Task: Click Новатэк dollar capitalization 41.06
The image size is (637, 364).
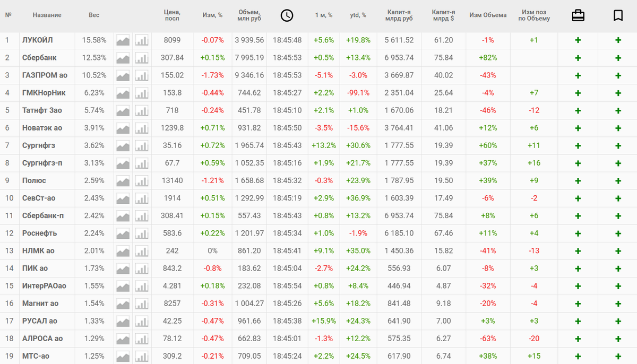Action: [x=444, y=128]
